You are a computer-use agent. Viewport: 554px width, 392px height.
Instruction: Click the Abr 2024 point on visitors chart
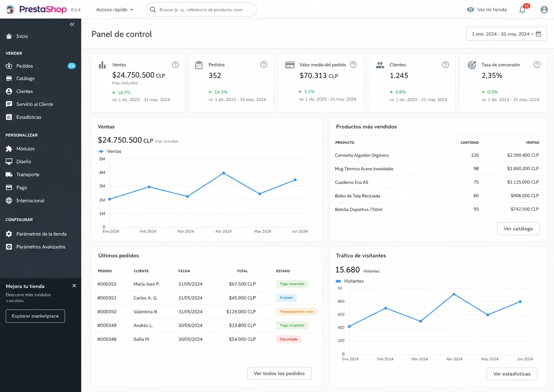(x=454, y=294)
